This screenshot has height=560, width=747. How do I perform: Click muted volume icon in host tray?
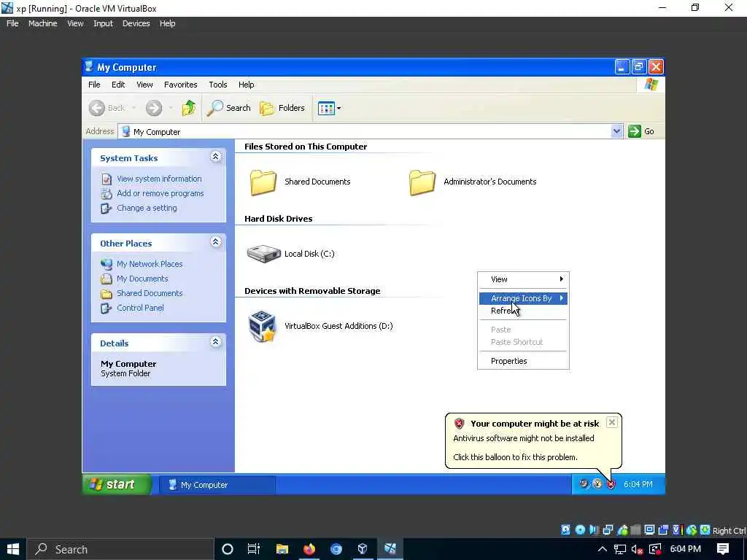click(x=637, y=549)
